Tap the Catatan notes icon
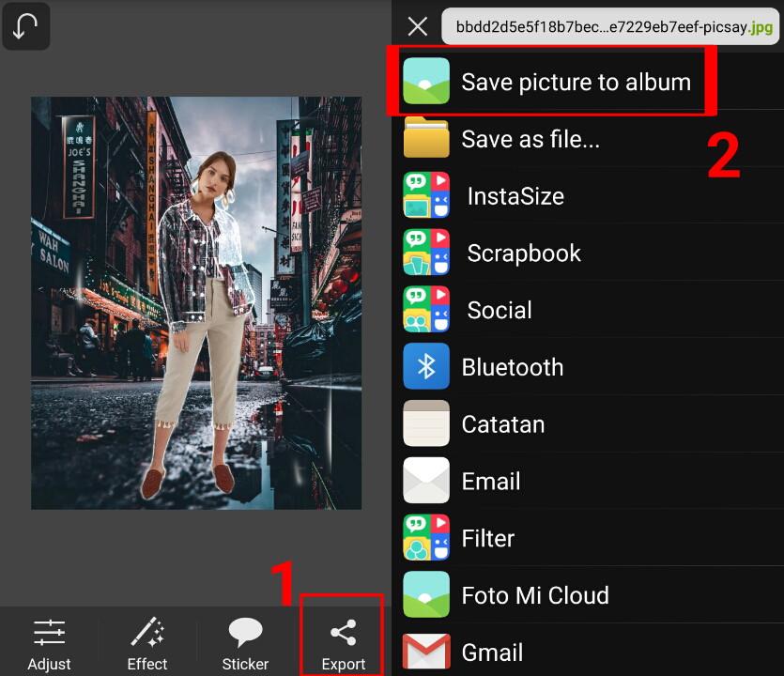Screen dimensions: 784x676 click(426, 423)
